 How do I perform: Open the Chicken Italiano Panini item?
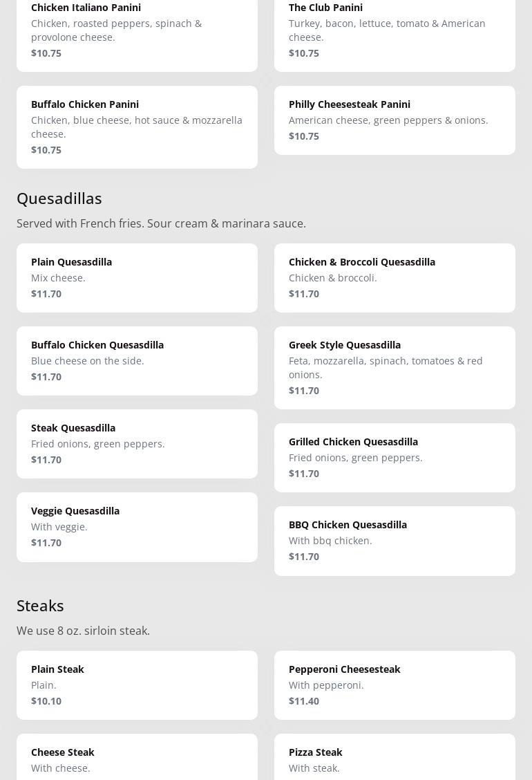point(137,30)
